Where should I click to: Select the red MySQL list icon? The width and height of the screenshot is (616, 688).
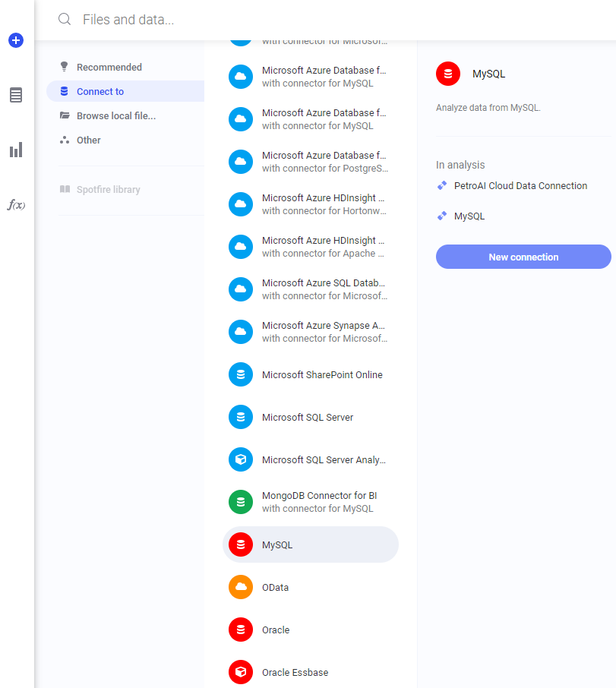(241, 544)
